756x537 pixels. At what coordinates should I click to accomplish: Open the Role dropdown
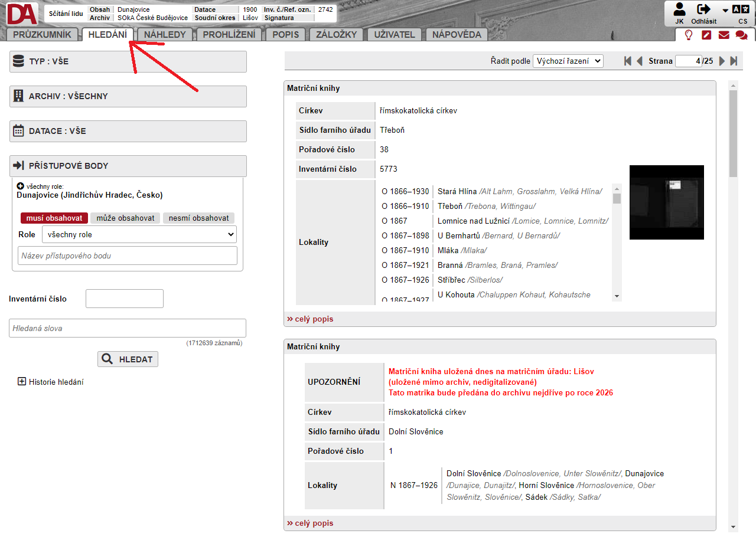(139, 234)
